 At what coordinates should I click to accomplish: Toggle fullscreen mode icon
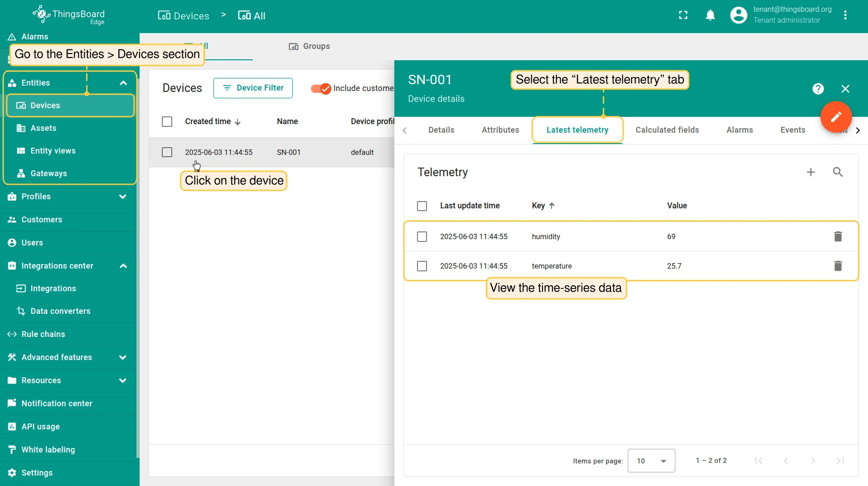click(x=683, y=15)
